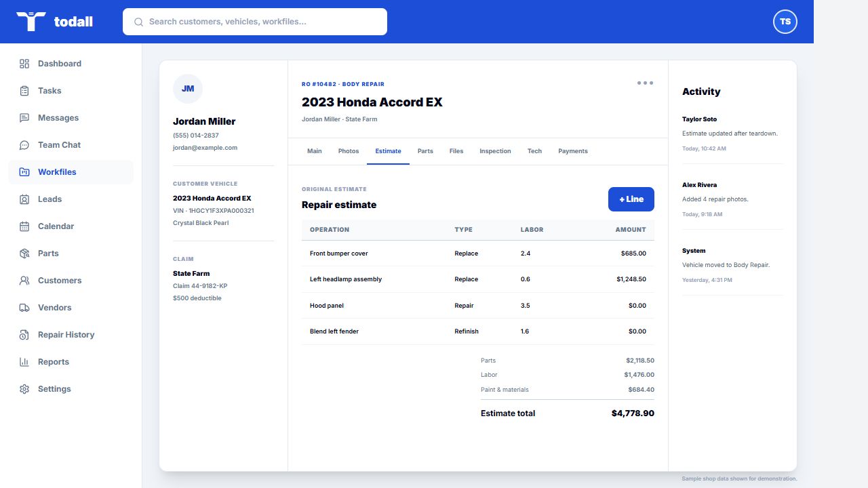Screen dimensions: 868x488
Task: Click the Dashboard grid icon
Action: tap(24, 64)
